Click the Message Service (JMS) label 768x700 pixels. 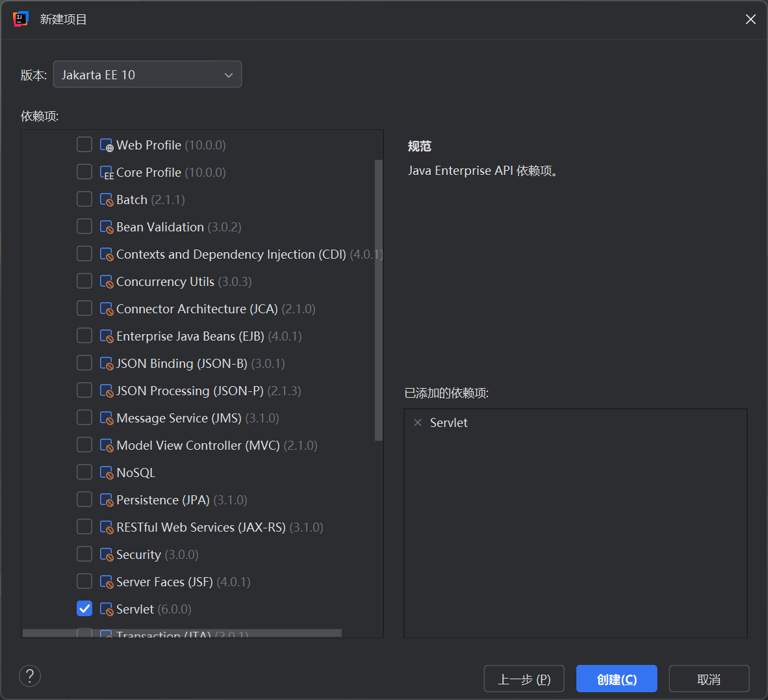click(x=179, y=419)
